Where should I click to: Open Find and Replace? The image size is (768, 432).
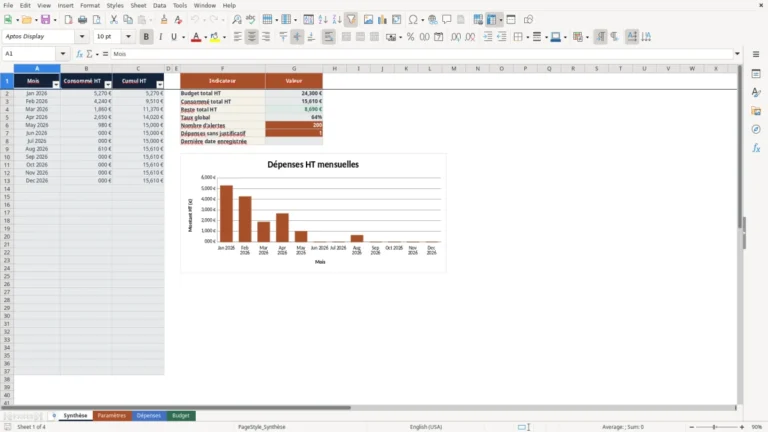(x=237, y=20)
